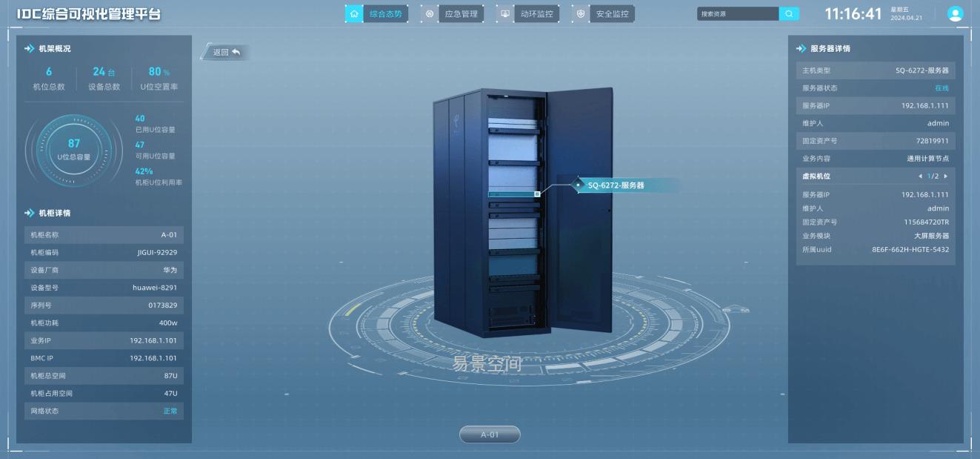The width and height of the screenshot is (980, 459).
Task: Click the 返回 back button
Action: tap(225, 53)
